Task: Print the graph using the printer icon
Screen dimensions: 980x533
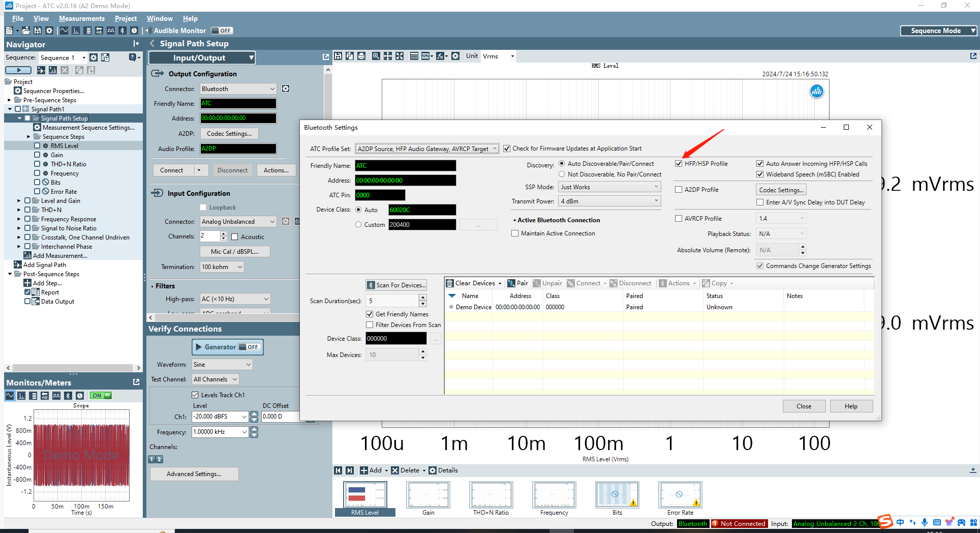Action: coord(361,56)
